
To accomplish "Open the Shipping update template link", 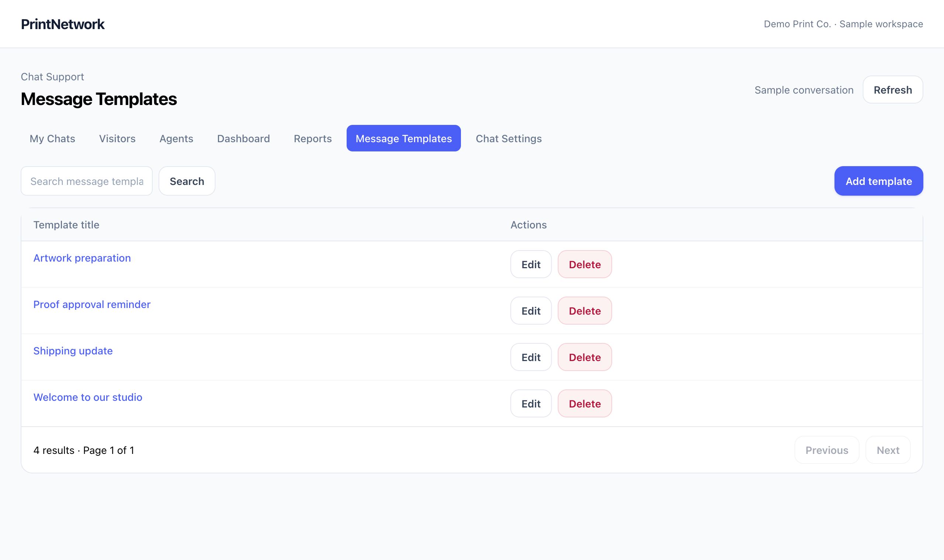I will 73,351.
